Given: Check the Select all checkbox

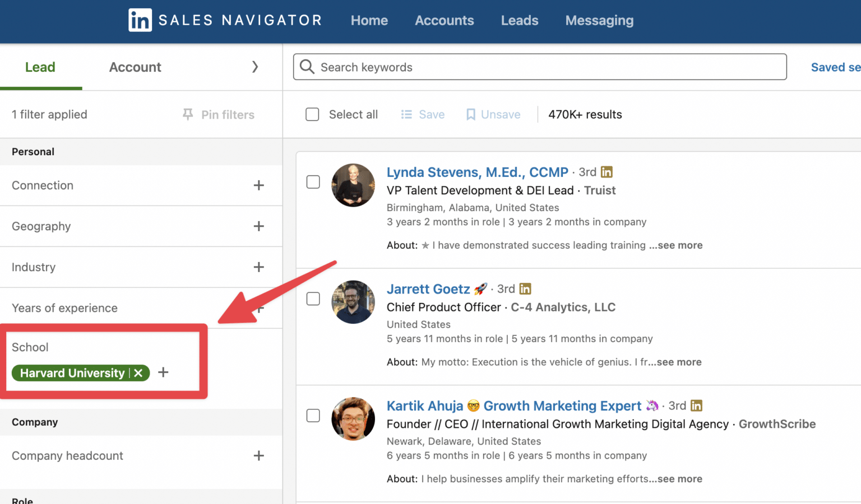Looking at the screenshot, I should pos(312,114).
